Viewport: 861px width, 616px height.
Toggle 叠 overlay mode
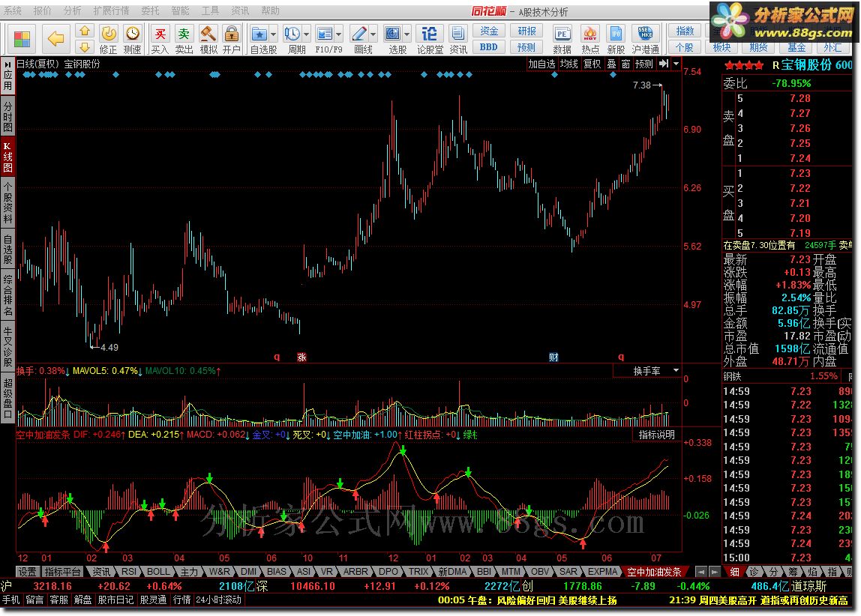611,64
